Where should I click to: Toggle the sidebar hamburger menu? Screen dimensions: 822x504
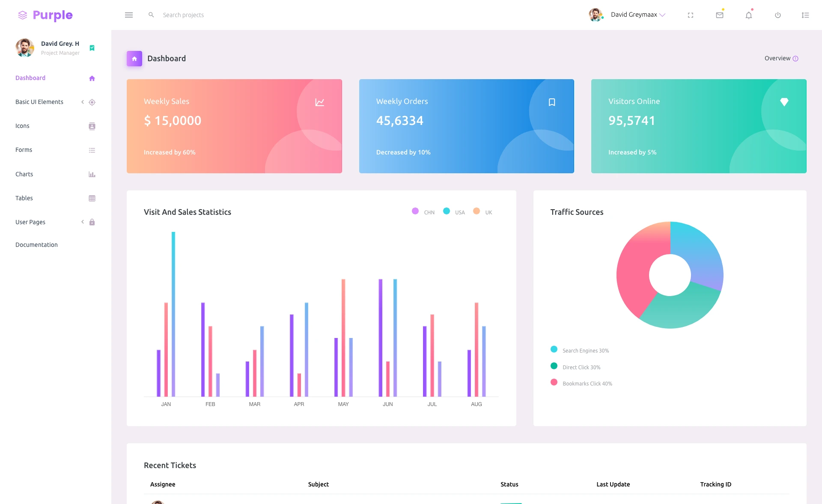pyautogui.click(x=129, y=15)
